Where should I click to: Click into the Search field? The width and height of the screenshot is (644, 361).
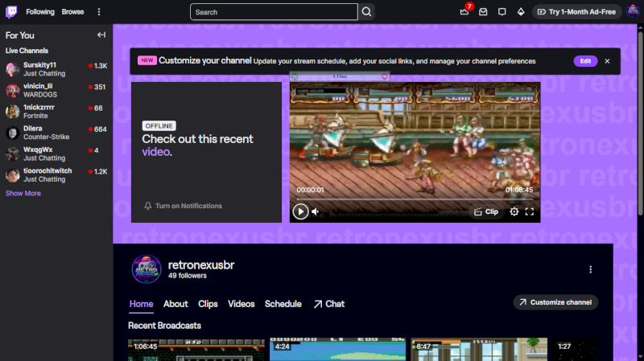pyautogui.click(x=274, y=12)
